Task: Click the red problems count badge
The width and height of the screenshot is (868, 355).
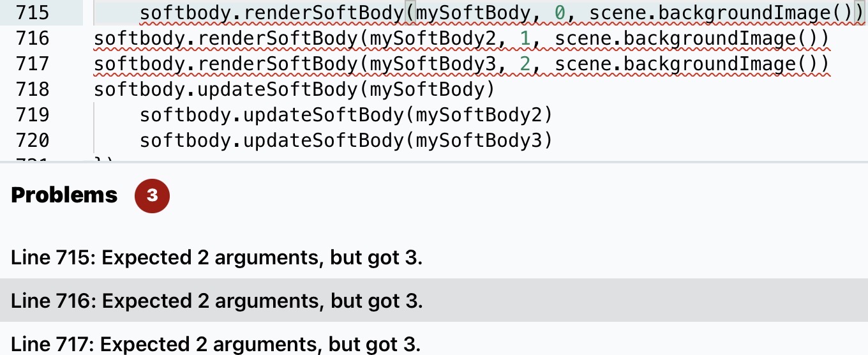Action: (x=152, y=195)
